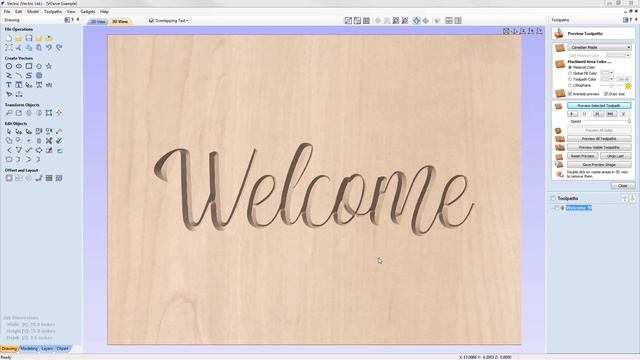Select the Text in box tool
Viewport: 640px width, 360px height.
19,85
